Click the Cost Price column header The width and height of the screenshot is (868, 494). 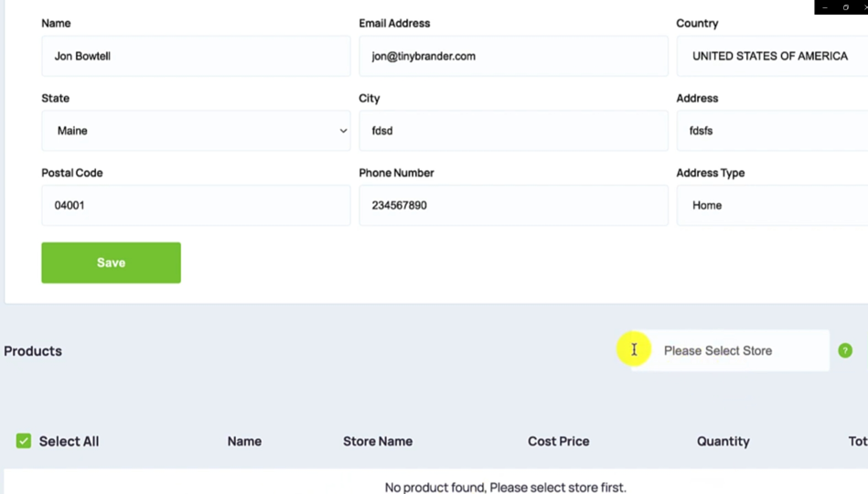point(558,441)
